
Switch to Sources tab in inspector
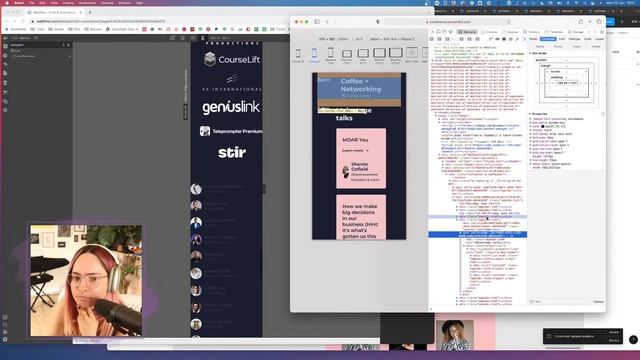[x=511, y=32]
